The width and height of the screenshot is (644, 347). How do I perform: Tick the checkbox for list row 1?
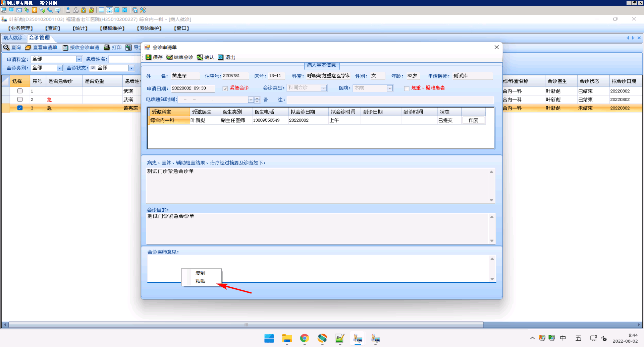click(x=20, y=91)
